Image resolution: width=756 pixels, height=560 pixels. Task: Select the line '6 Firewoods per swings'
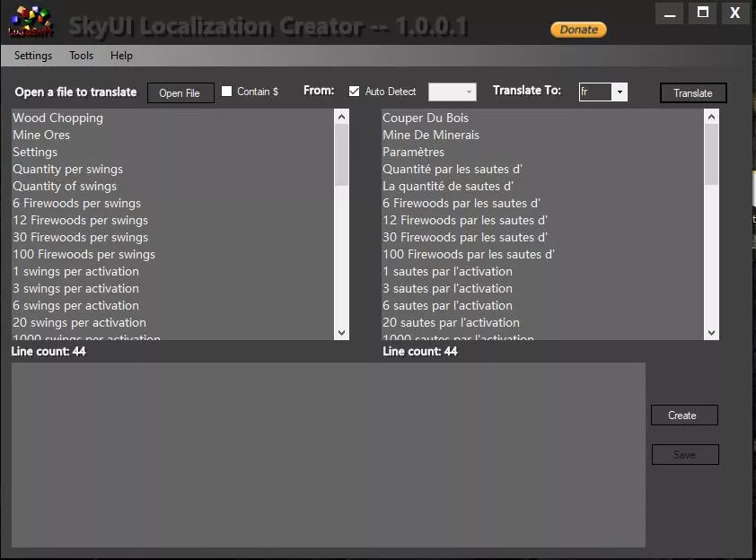[77, 204]
